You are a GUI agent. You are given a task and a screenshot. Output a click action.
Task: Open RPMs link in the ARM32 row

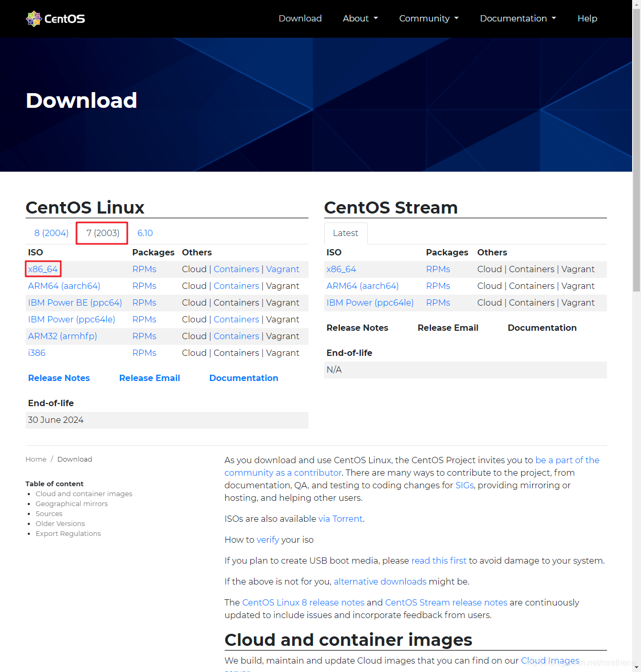pos(144,336)
